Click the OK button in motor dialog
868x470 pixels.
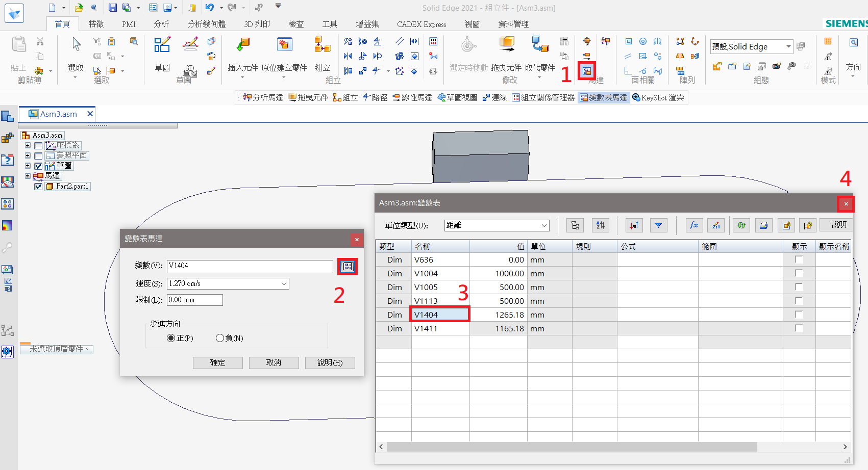(217, 362)
